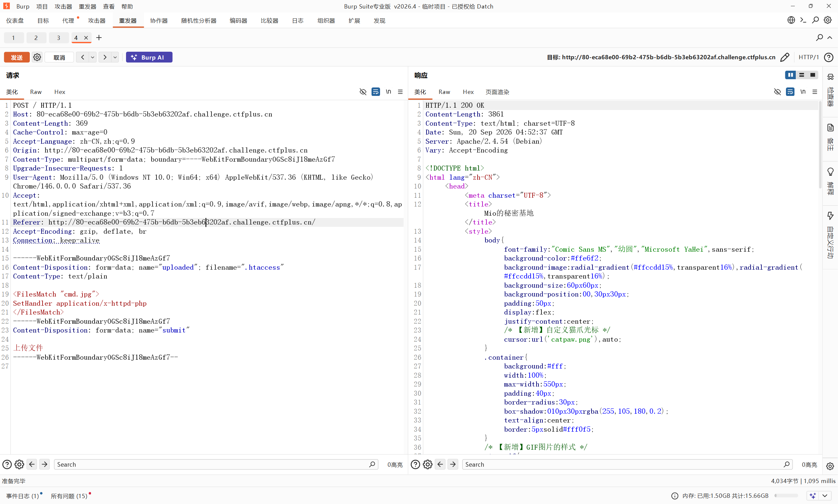This screenshot has height=504, width=838.
Task: Expand the bottom-right AI chevron dropdown
Action: [x=825, y=496]
